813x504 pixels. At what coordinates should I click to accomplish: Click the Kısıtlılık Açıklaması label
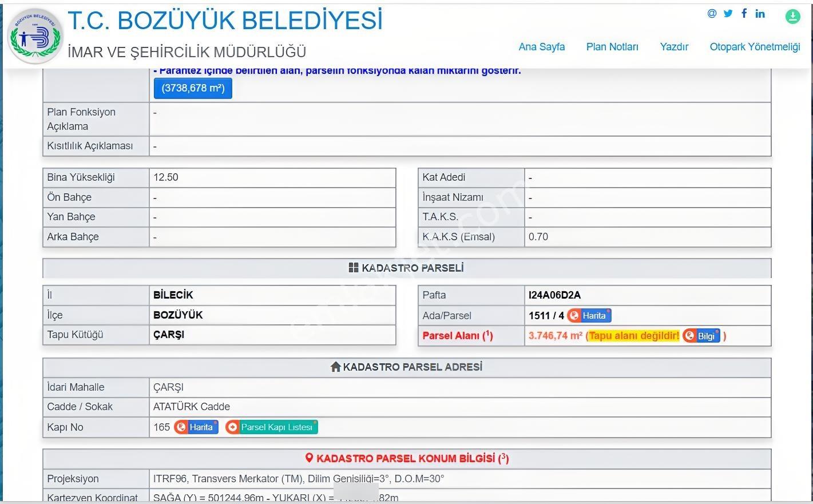click(90, 146)
